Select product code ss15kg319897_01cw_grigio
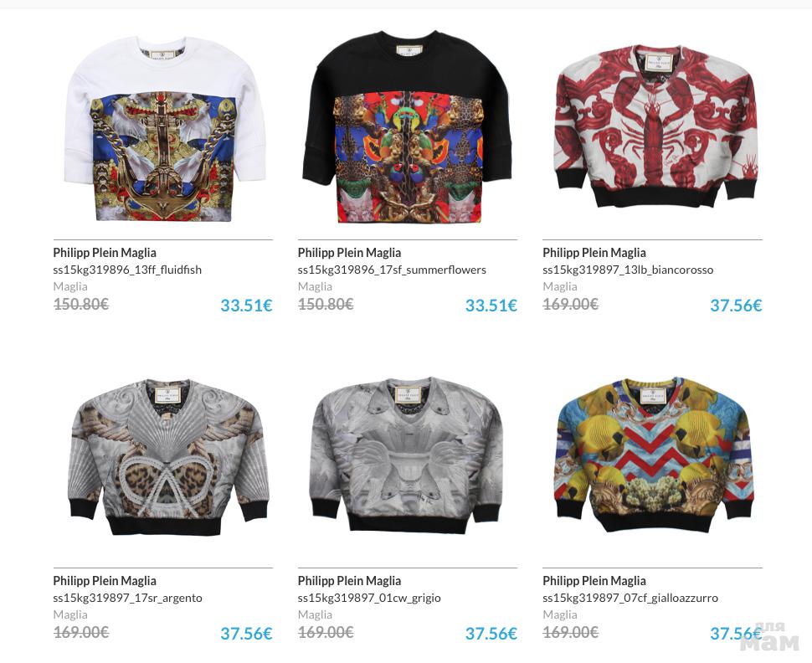Viewport: 812px width, 663px height. 369,599
